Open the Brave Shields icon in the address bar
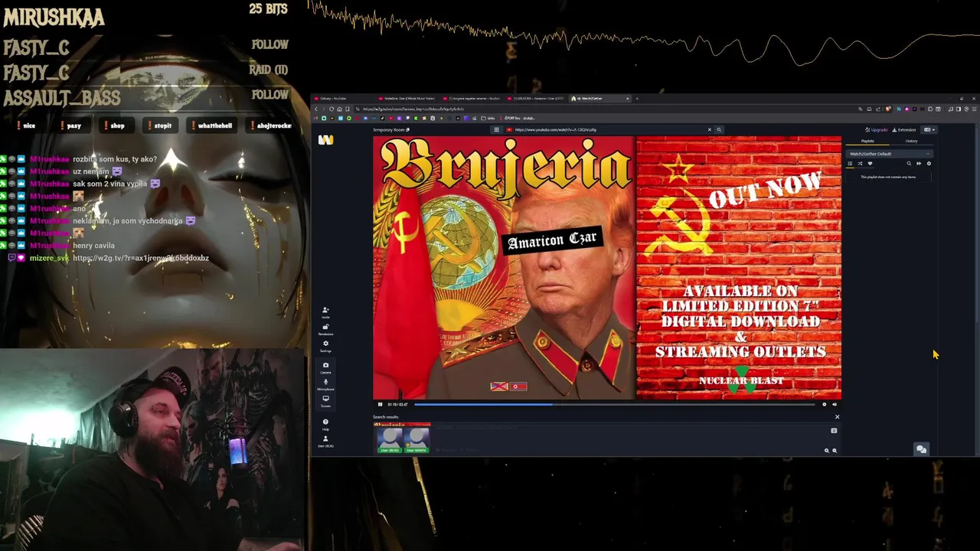980x551 pixels. pos(888,109)
